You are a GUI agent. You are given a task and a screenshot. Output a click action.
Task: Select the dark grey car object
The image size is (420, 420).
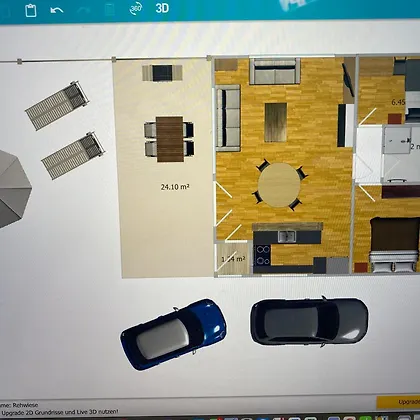click(x=309, y=321)
